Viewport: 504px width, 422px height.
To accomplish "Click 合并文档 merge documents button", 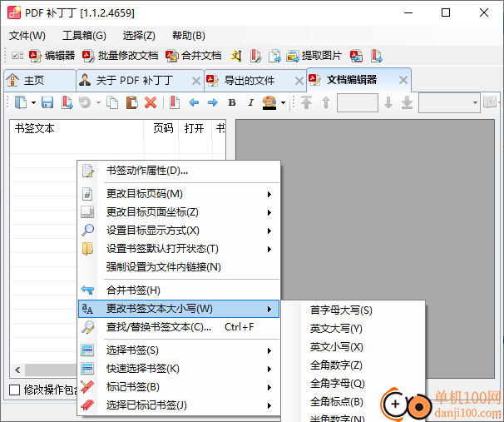I will (x=194, y=56).
